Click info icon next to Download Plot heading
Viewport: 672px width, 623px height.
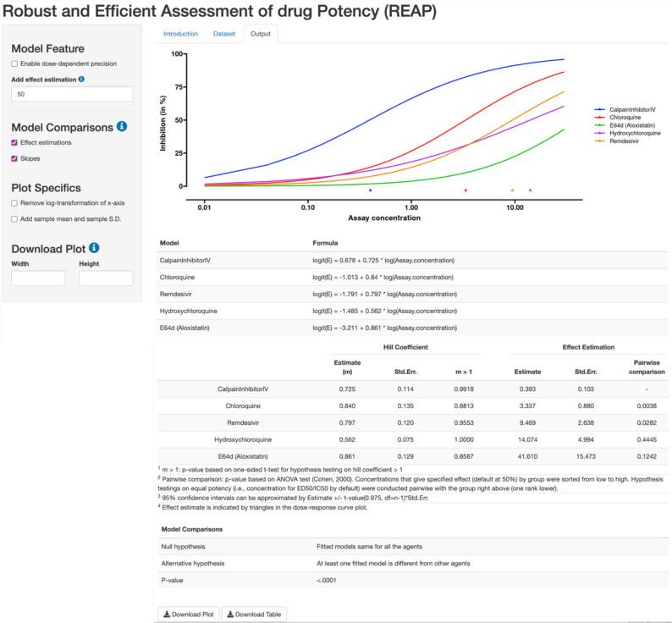[94, 248]
